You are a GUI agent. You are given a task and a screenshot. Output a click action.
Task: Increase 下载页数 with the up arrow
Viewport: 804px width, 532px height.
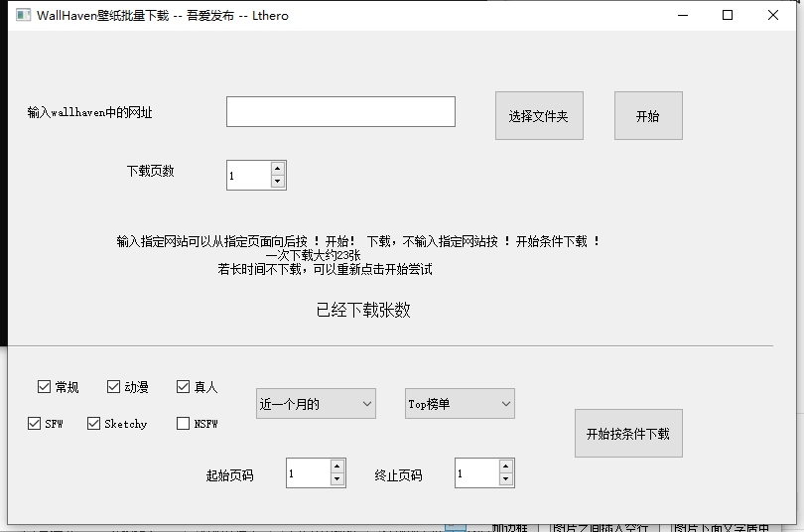(x=277, y=169)
